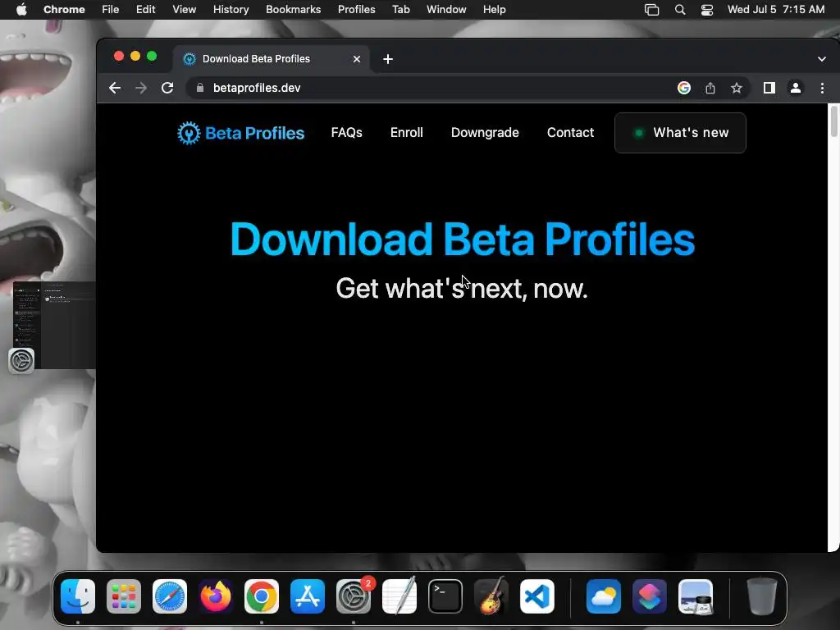Launch Safari from the Dock
Viewport: 840px width, 630px height.
170,596
